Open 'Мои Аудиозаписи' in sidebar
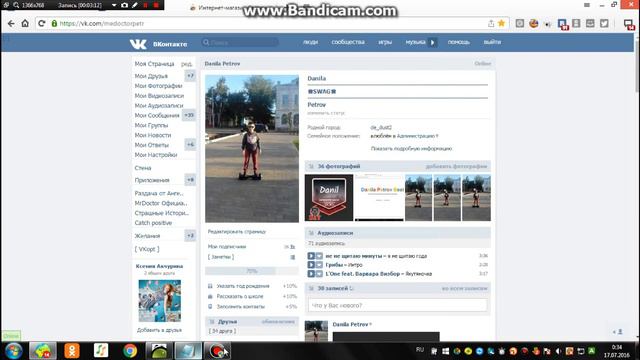The height and width of the screenshot is (360, 640). pyautogui.click(x=159, y=105)
